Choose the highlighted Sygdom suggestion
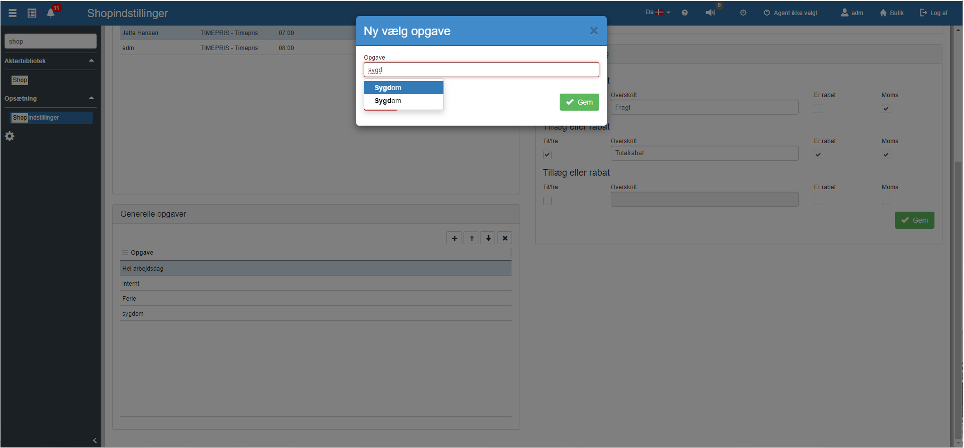 point(403,88)
